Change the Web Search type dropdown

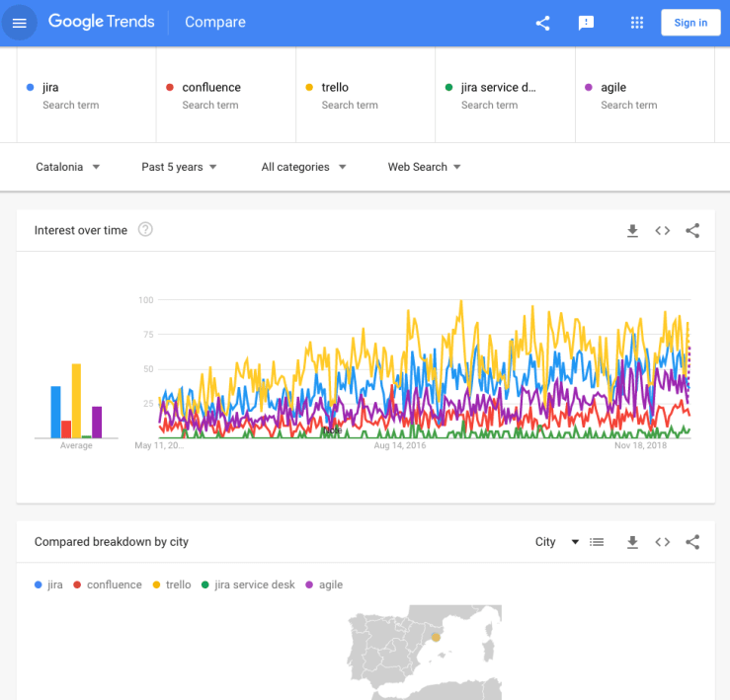tap(424, 167)
